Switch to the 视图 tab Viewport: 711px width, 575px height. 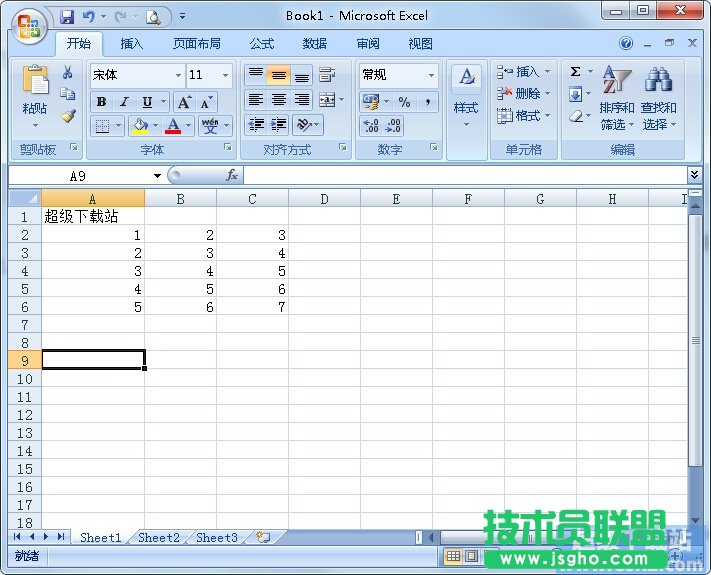pos(420,44)
